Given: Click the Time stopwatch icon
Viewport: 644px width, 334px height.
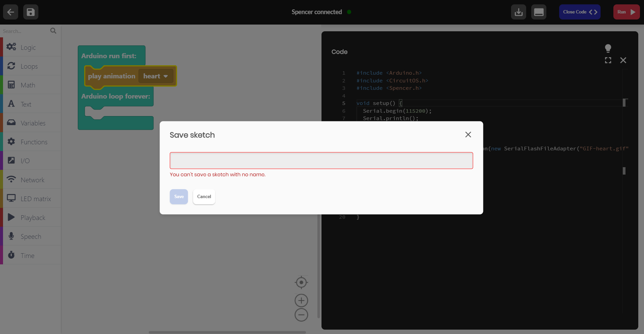Looking at the screenshot, I should click(x=11, y=255).
